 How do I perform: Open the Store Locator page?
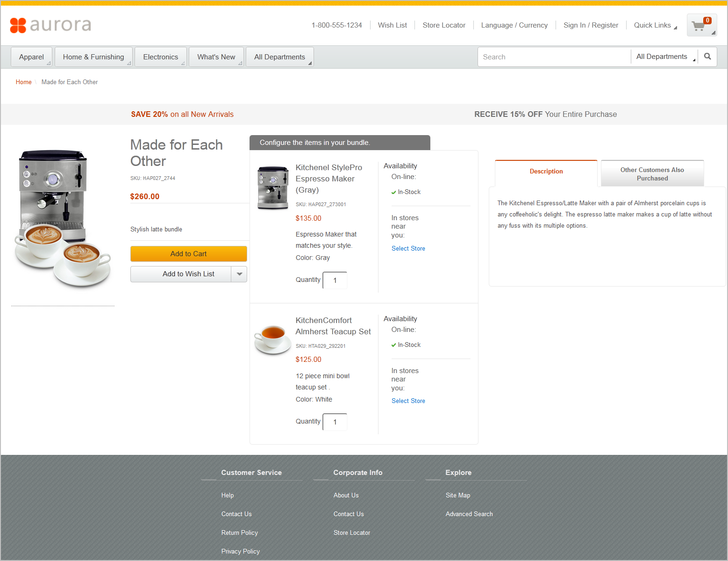click(443, 25)
